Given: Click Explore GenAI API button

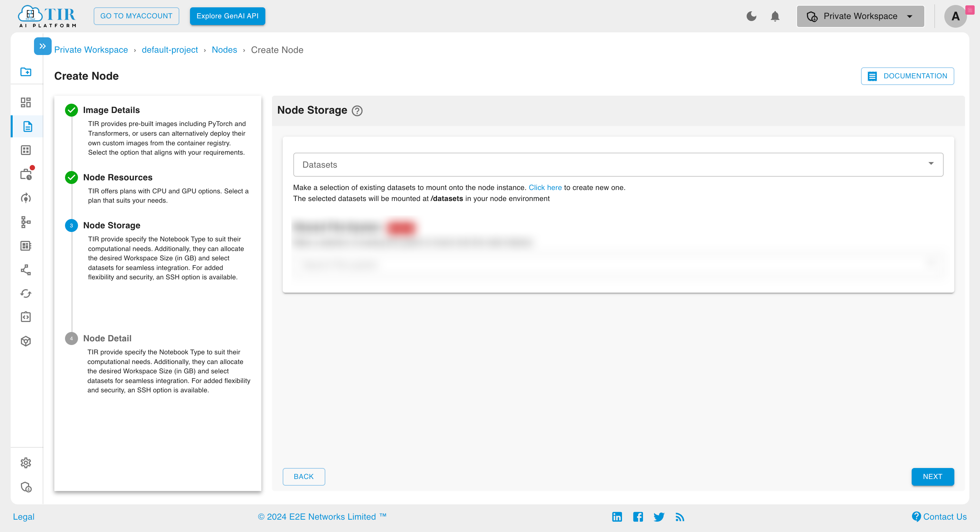Looking at the screenshot, I should tap(227, 16).
